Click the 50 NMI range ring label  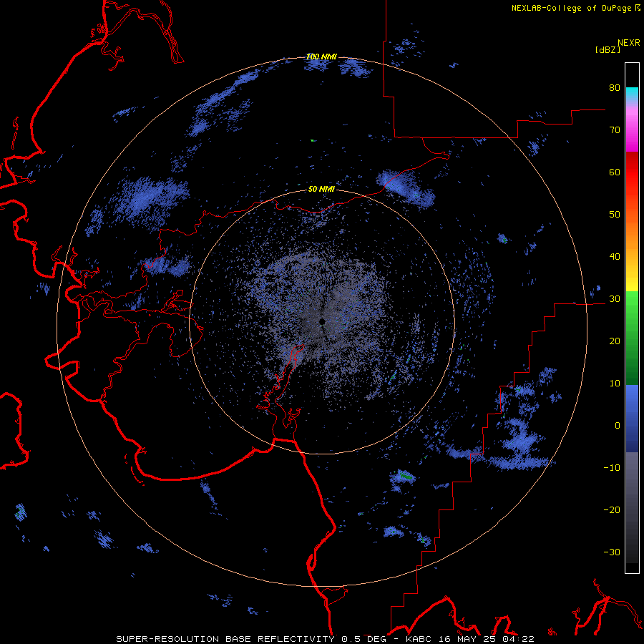click(321, 190)
